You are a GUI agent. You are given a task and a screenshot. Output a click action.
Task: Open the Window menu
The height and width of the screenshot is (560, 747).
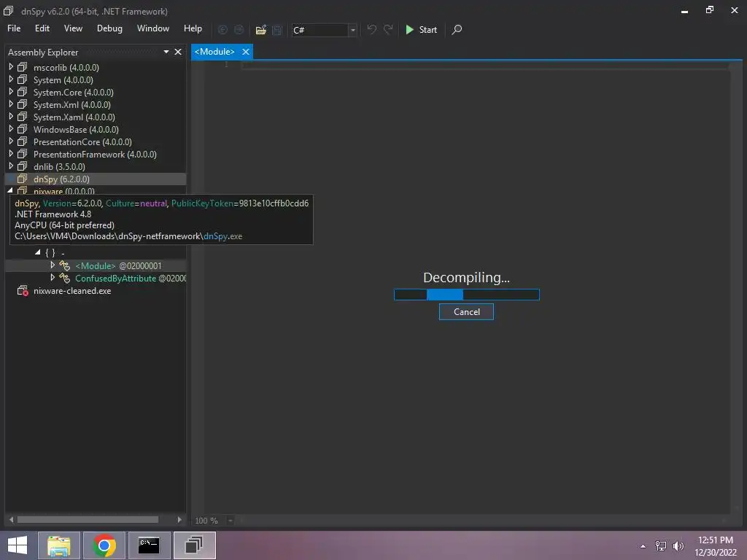click(x=153, y=28)
